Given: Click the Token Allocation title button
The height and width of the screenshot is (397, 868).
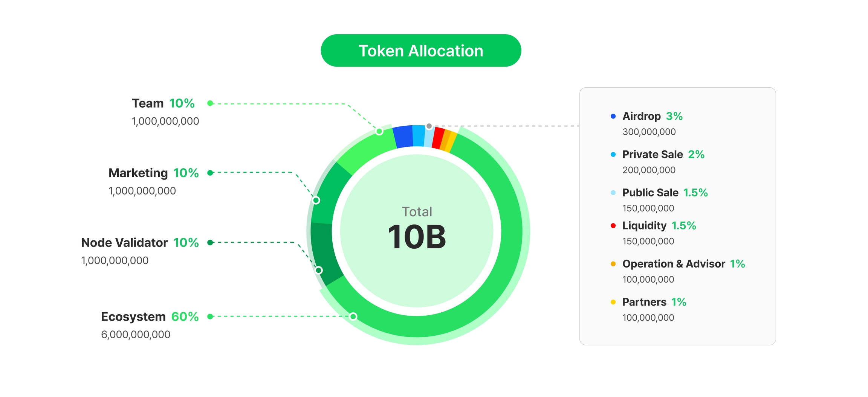Looking at the screenshot, I should tap(420, 51).
